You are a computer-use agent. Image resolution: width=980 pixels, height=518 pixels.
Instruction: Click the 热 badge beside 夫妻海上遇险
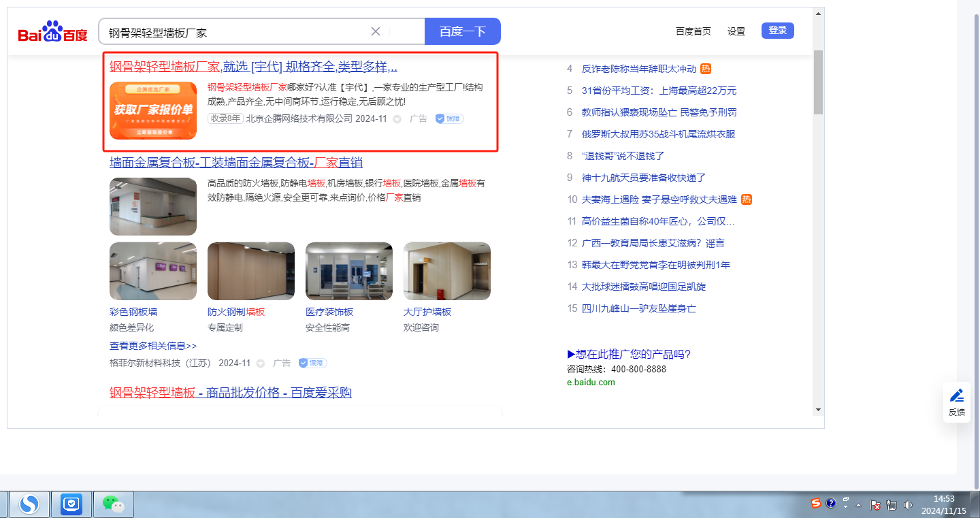click(x=747, y=199)
